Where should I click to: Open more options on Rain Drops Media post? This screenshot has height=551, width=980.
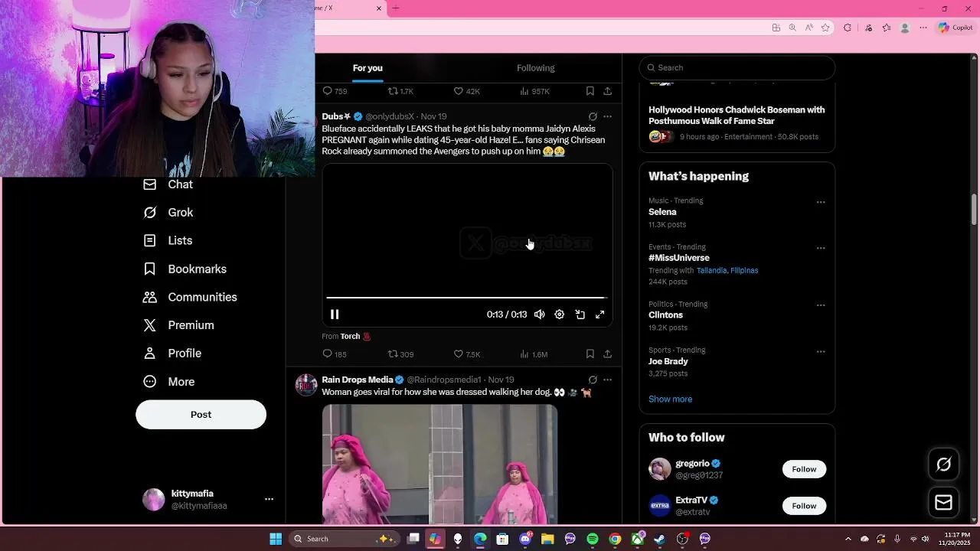pyautogui.click(x=607, y=380)
